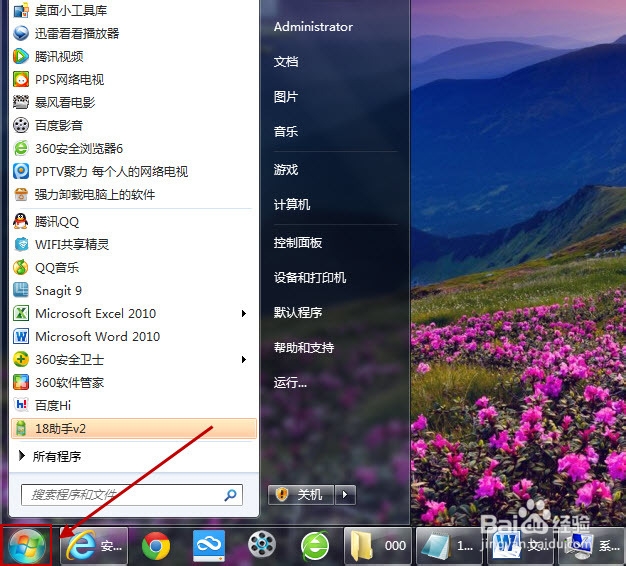Click the 强力卸载电脑上的软件 icon
The image size is (626, 566).
21,194
